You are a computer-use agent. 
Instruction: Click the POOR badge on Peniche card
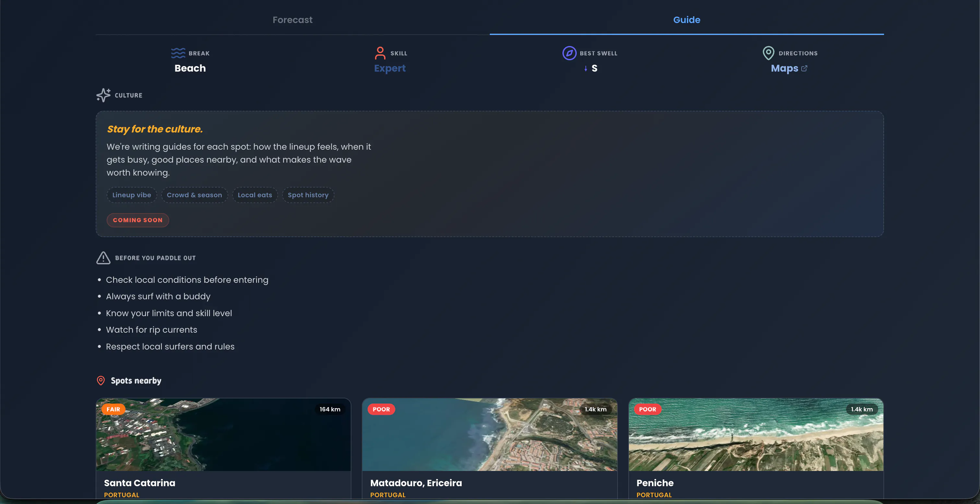tap(647, 409)
